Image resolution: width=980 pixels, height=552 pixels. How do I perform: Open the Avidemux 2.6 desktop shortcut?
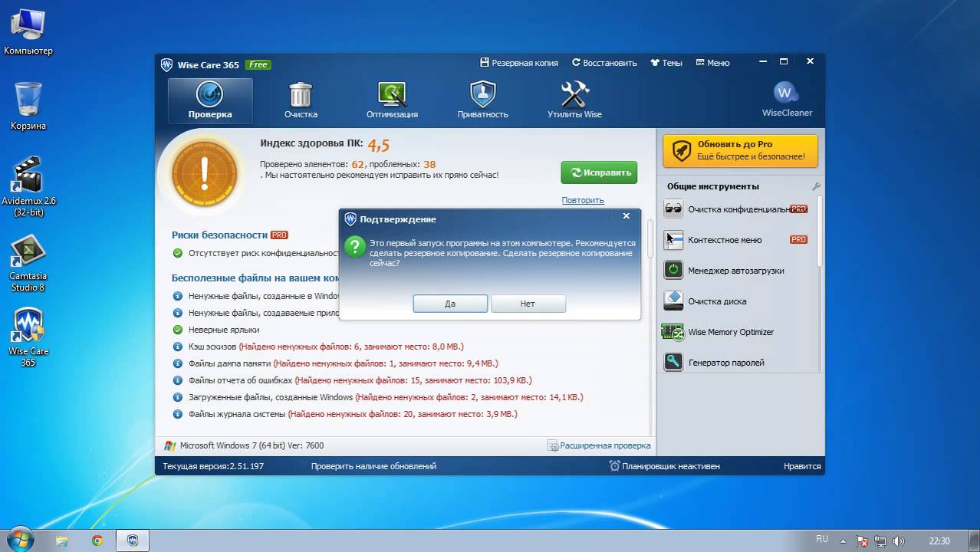(x=28, y=186)
